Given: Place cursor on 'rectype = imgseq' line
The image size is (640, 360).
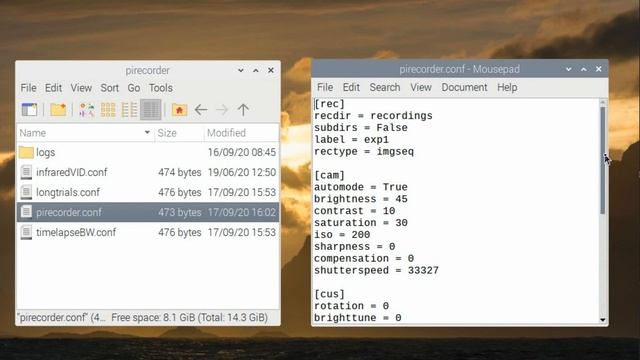Looking at the screenshot, I should coord(364,151).
